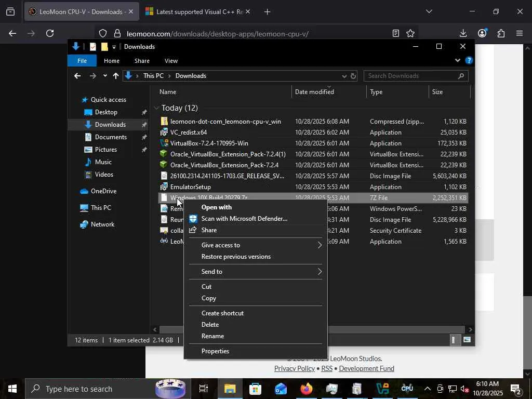This screenshot has height=399, width=532.
Task: Bookmark page with the star icon
Action: pos(410,33)
